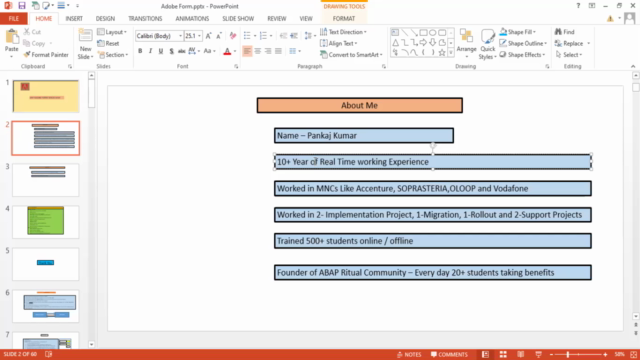
Task: Click the Replace command
Action: 572,43
